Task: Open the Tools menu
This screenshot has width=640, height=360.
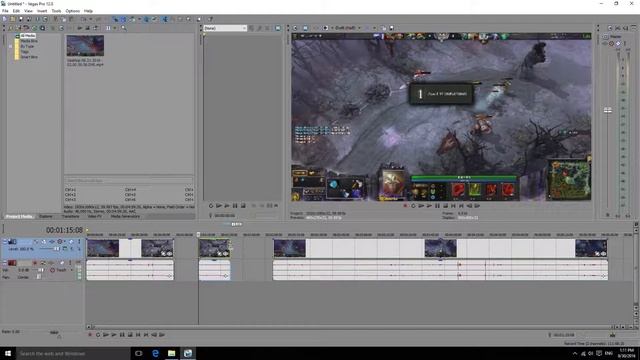Action: [x=56, y=11]
